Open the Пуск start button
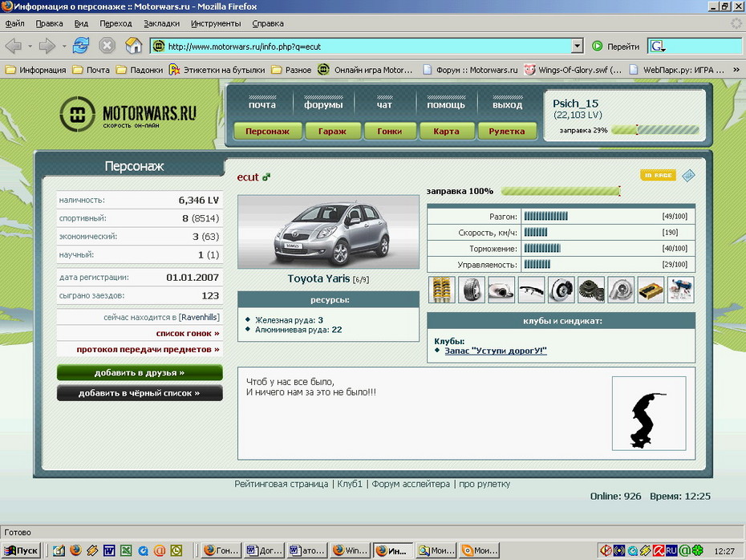The height and width of the screenshot is (560, 746). [x=21, y=550]
